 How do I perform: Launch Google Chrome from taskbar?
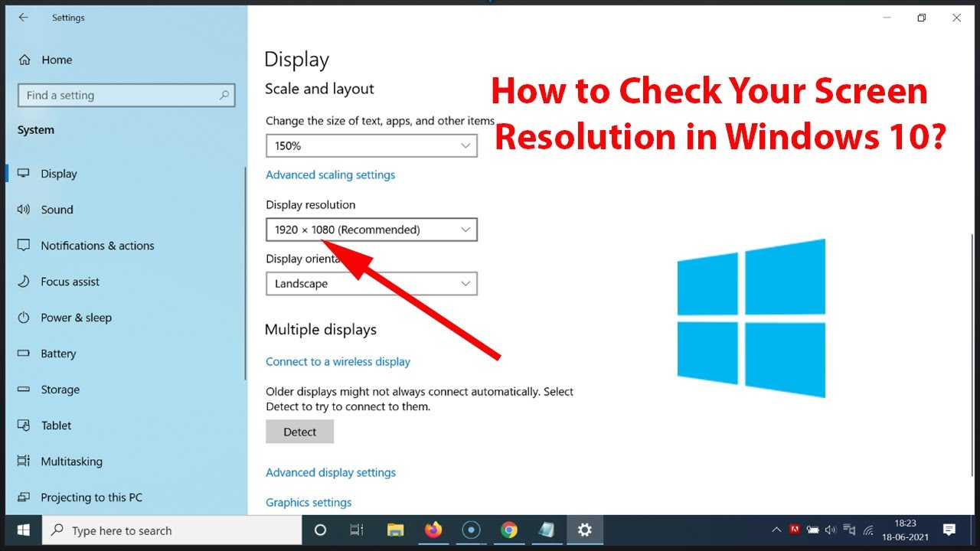click(x=509, y=530)
